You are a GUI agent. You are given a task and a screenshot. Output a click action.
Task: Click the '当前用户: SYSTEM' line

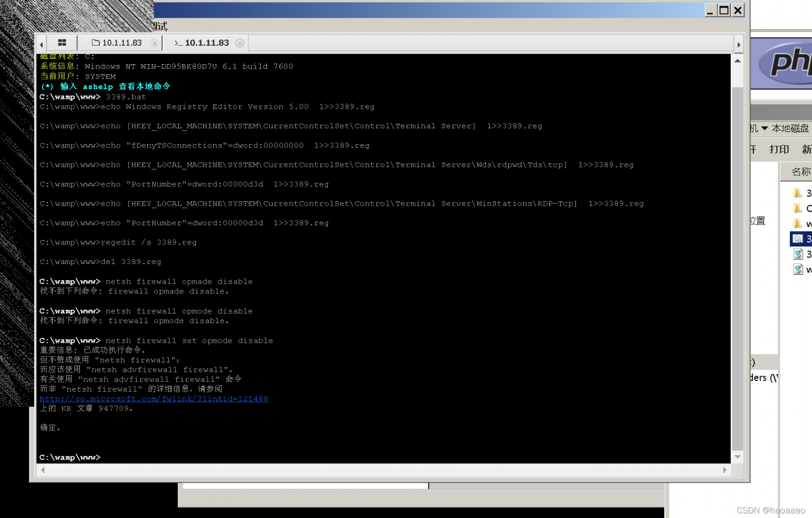78,77
